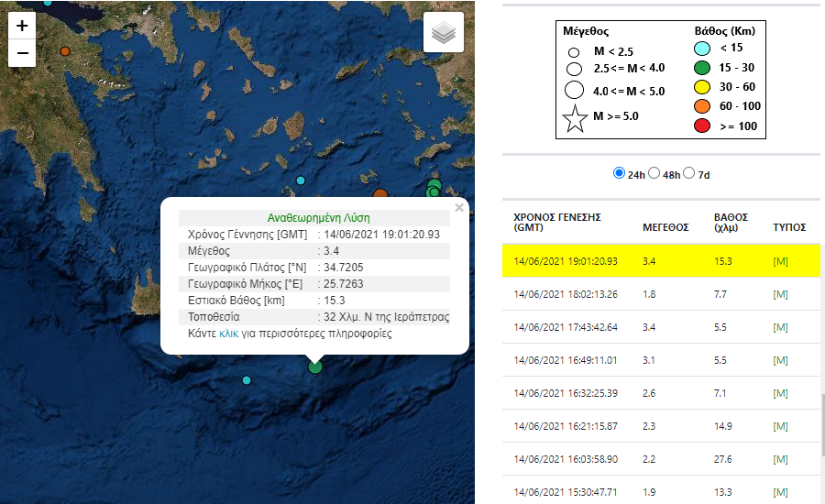Click the ΜΕΓΕΘΟΣ column header
Image resolution: width=825 pixels, height=504 pixels.
(x=665, y=227)
